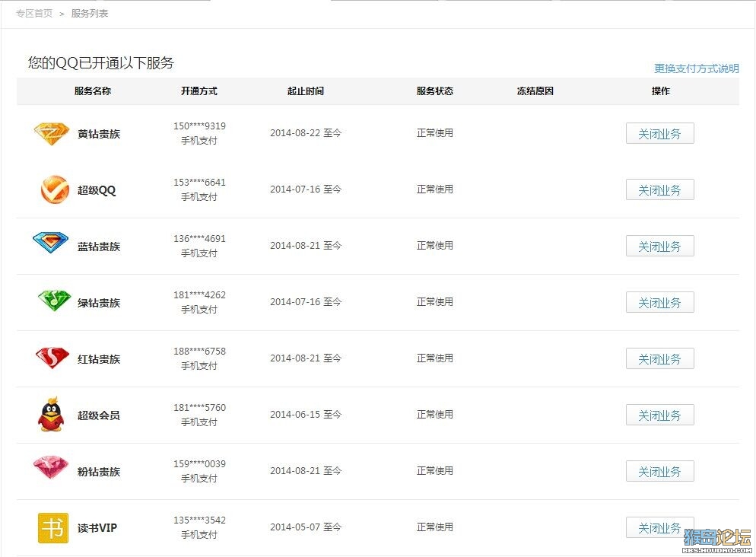The image size is (756, 557).
Task: Click the 绿钻贵族 service name
Action: 99,303
